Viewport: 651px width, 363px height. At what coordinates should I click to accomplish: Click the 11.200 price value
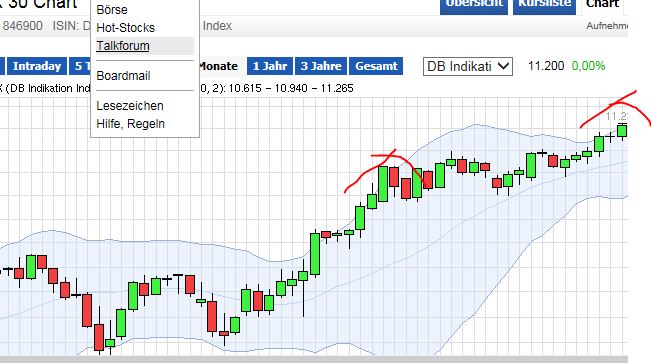click(546, 66)
